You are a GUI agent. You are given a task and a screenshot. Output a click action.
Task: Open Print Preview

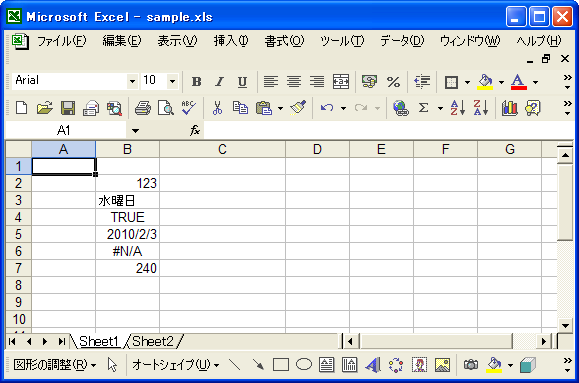165,108
